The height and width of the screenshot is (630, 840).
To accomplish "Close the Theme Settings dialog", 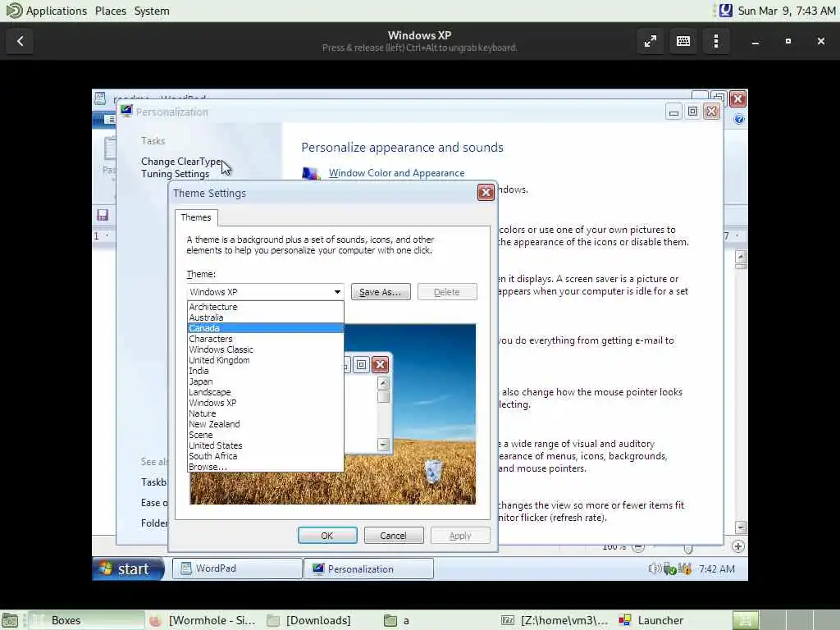I will point(486,193).
